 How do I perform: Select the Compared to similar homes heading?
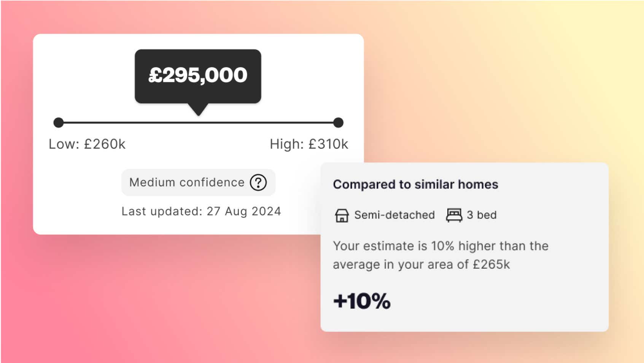(416, 184)
